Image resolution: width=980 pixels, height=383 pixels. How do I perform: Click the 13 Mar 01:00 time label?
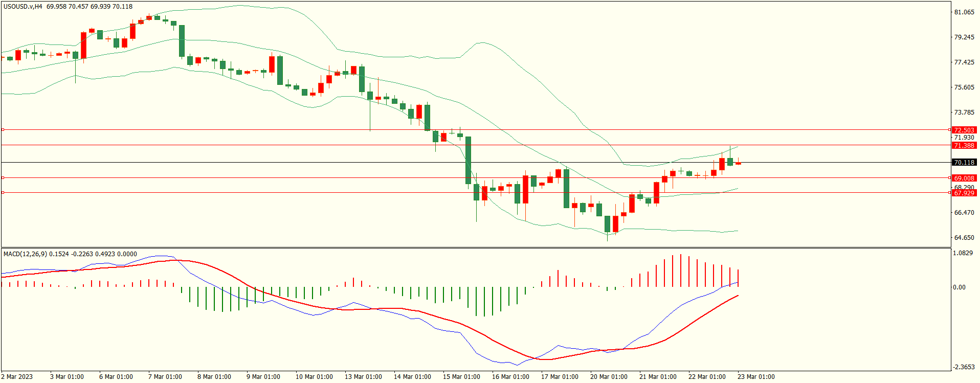363,377
